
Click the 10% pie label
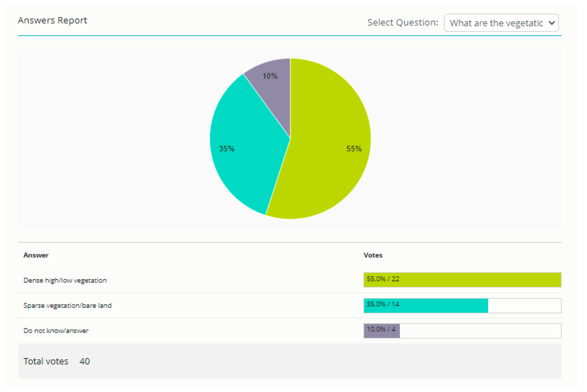click(x=270, y=76)
